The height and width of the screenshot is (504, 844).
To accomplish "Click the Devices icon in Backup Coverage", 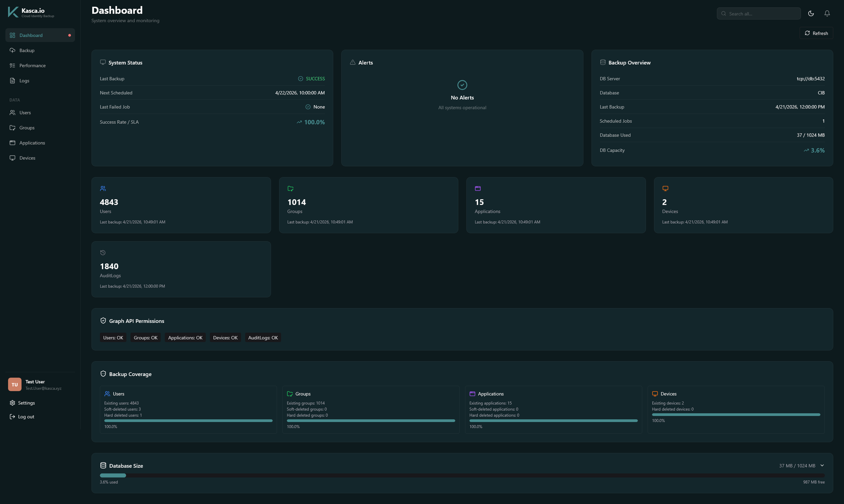I will point(655,394).
